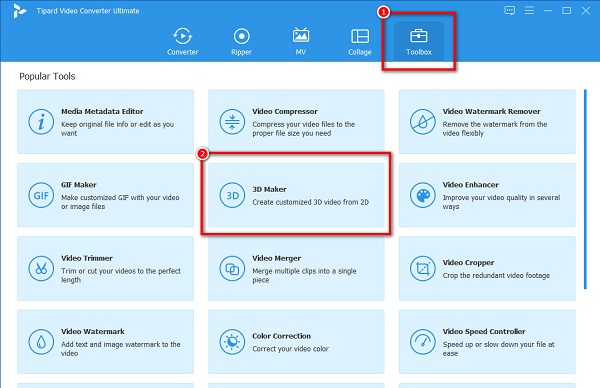Go to the Collage tab
This screenshot has height=388, width=600.
(360, 41)
